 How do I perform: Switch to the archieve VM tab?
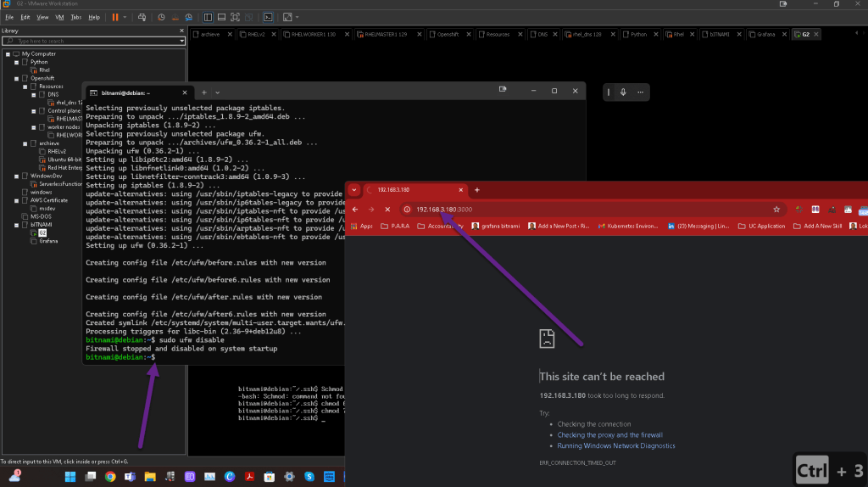(210, 34)
